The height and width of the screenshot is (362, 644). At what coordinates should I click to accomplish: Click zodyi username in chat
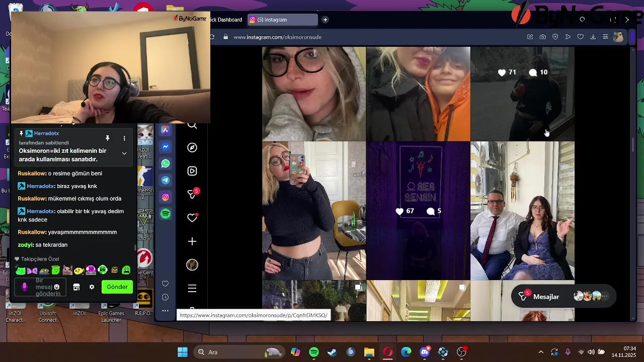(x=25, y=245)
